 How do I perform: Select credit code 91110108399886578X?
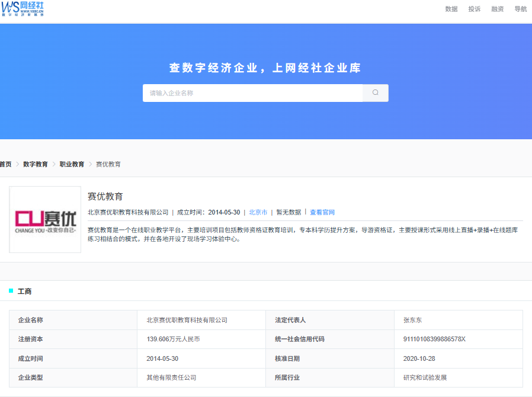click(x=434, y=339)
